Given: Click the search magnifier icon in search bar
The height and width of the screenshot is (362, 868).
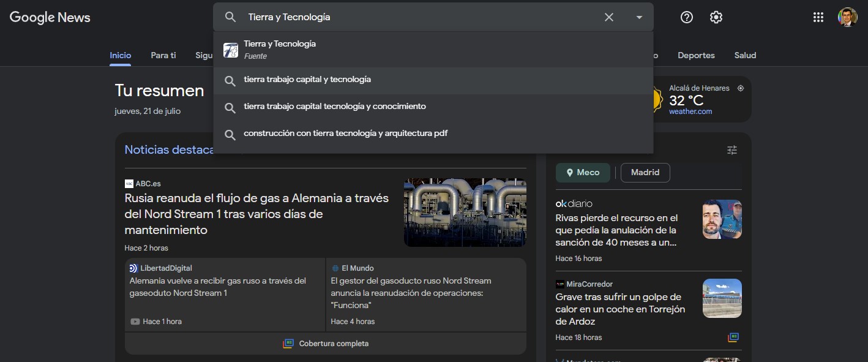Looking at the screenshot, I should pos(230,17).
